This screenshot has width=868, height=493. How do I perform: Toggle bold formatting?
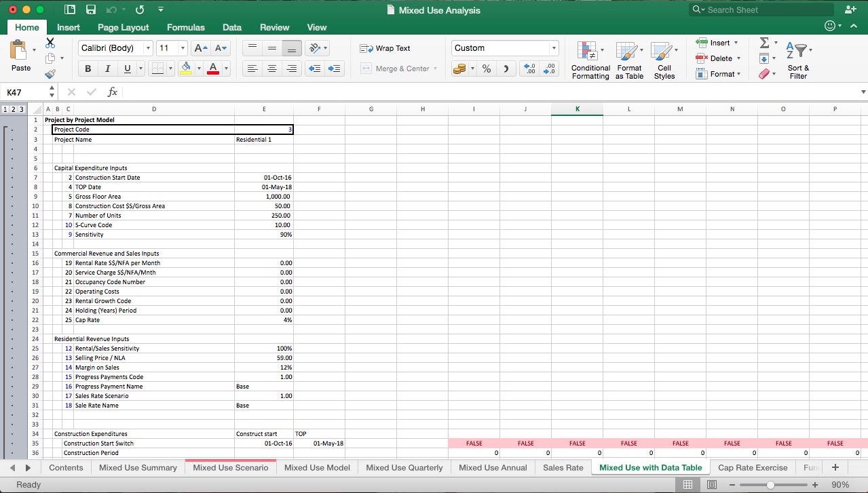88,68
